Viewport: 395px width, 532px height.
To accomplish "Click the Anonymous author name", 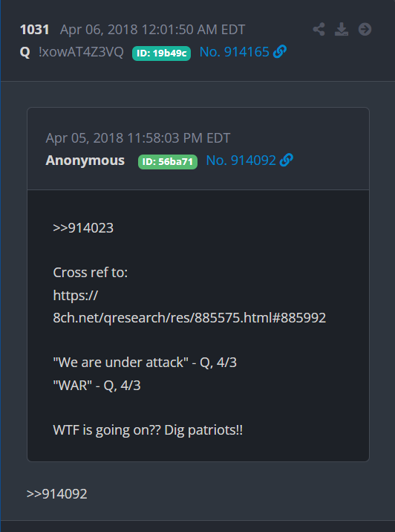I will [x=85, y=160].
